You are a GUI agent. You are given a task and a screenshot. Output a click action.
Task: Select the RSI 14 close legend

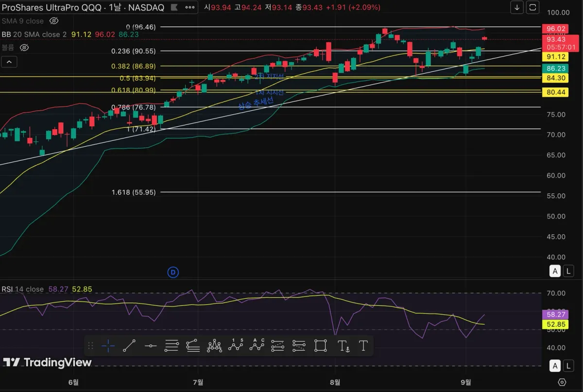22,289
